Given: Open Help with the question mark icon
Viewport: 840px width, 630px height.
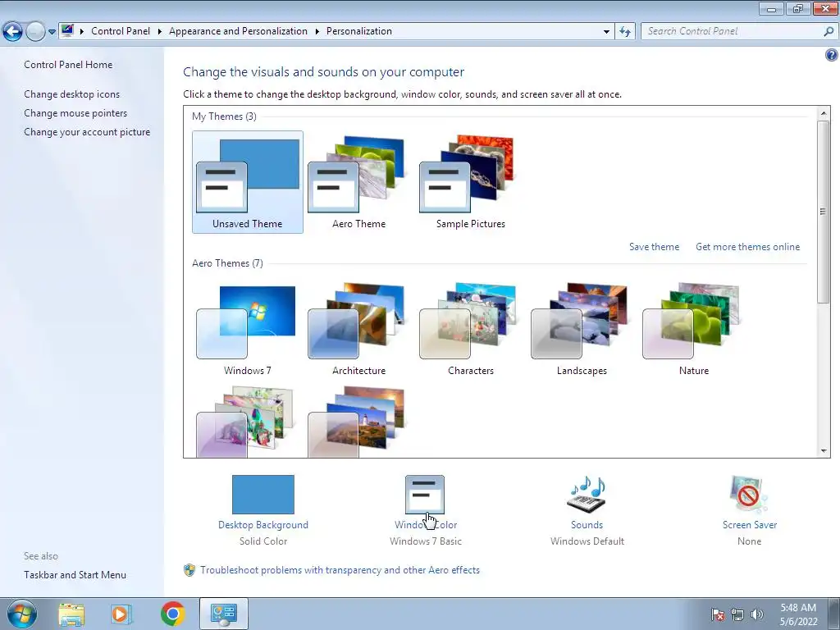Looking at the screenshot, I should [832, 55].
